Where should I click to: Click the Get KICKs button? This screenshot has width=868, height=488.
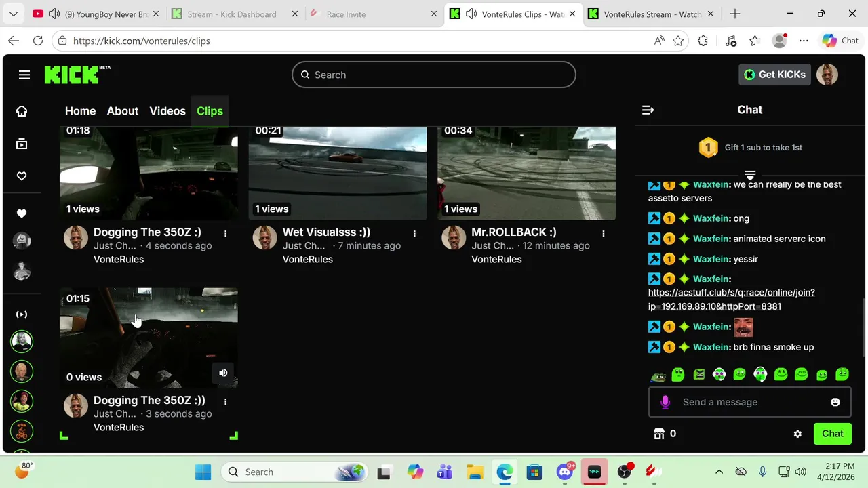coord(774,75)
